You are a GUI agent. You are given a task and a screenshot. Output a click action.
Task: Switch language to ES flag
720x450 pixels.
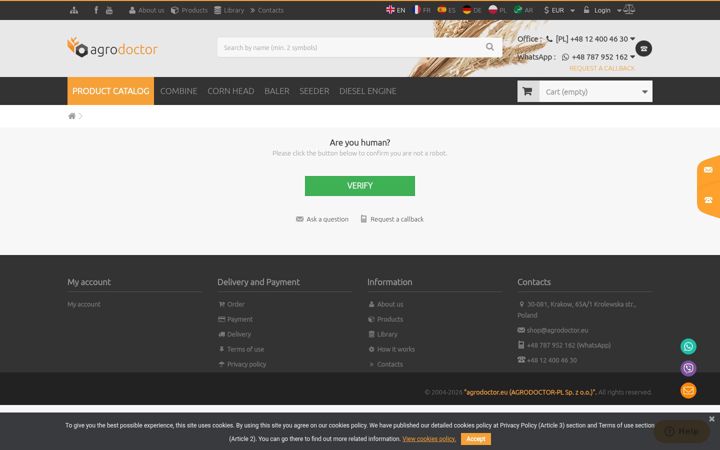coord(446,10)
